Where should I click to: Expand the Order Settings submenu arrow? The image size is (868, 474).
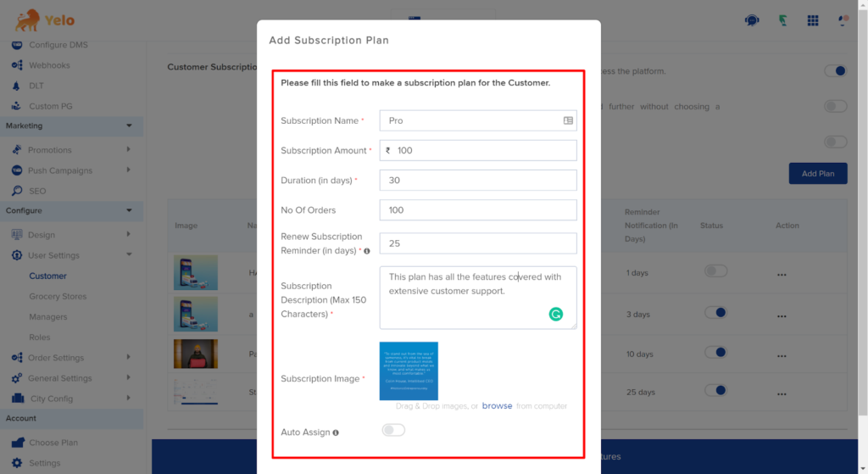coord(129,357)
